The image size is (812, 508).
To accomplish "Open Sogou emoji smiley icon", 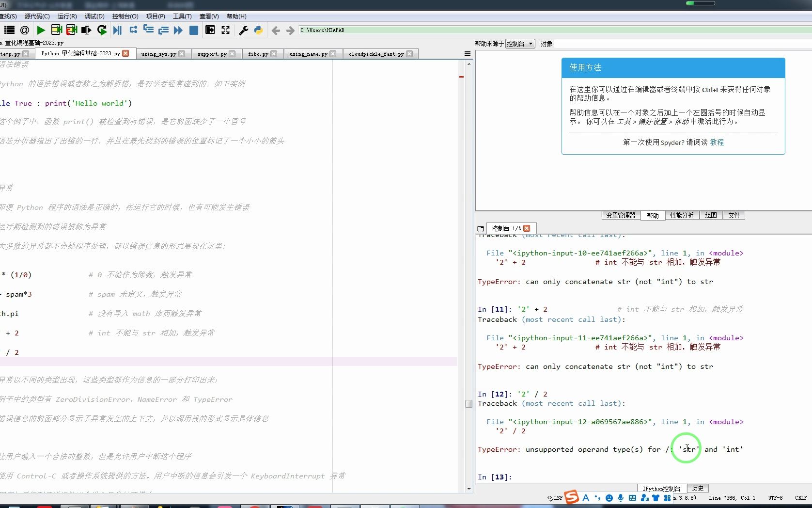I will tap(609, 498).
